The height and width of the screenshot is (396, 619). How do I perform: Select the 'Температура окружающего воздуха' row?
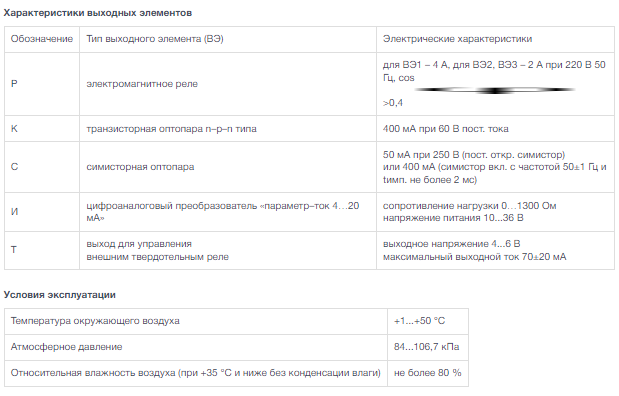(236, 321)
